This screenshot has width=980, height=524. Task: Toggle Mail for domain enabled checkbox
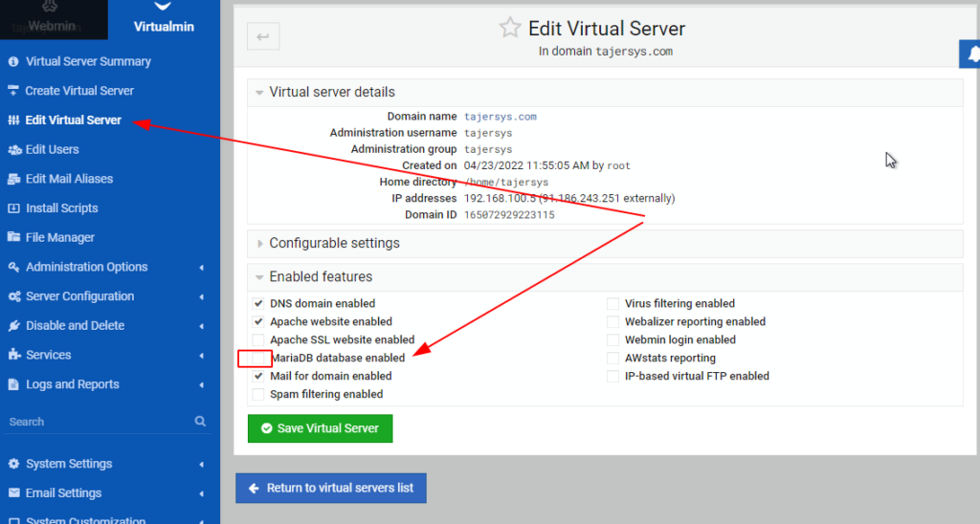tap(258, 376)
